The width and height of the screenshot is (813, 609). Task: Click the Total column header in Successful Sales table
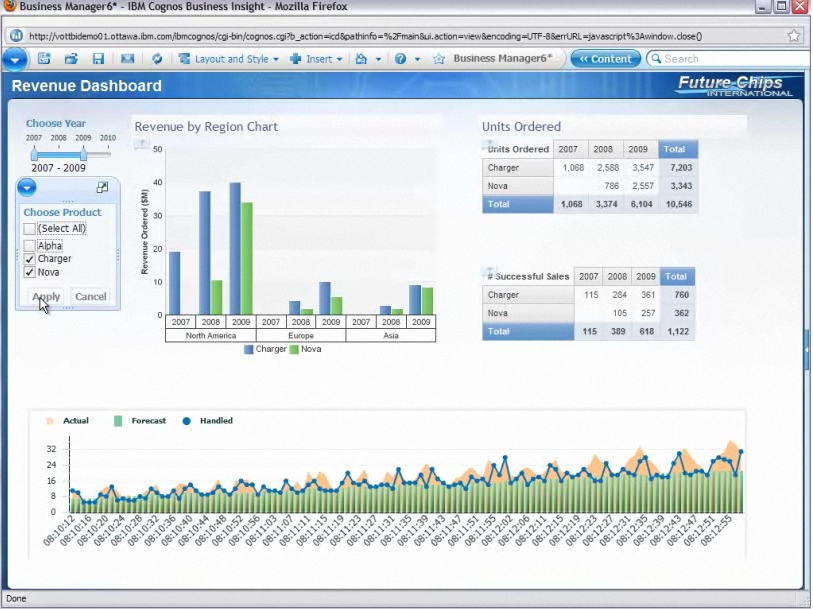click(x=677, y=277)
